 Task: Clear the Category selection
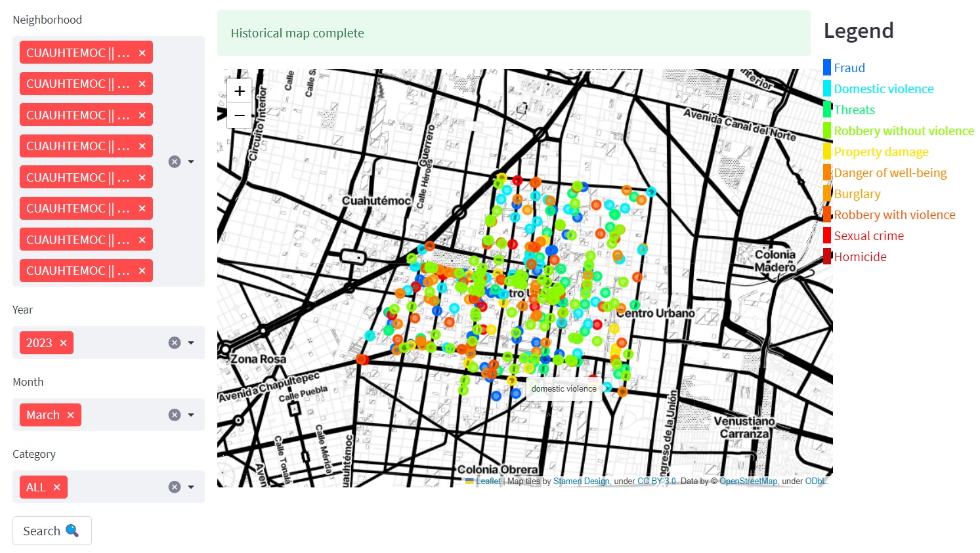point(174,487)
